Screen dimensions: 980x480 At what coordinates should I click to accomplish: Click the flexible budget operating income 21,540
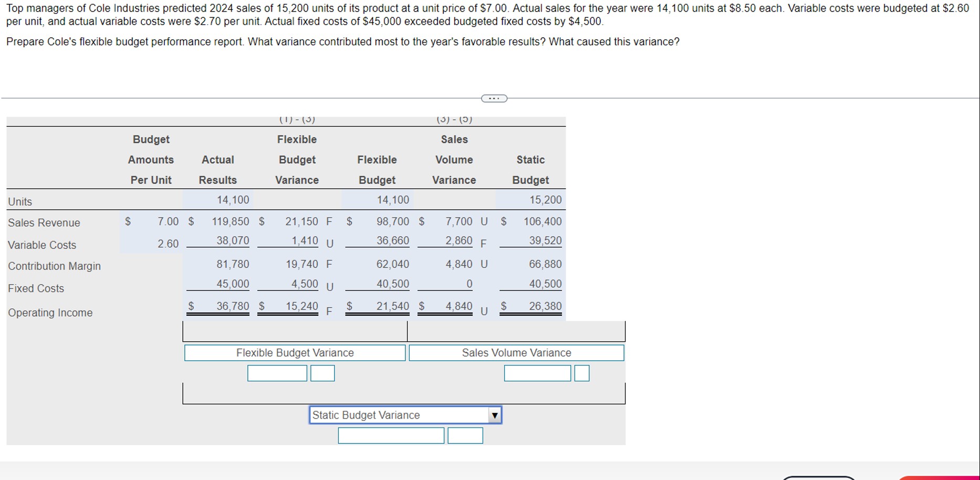(393, 306)
